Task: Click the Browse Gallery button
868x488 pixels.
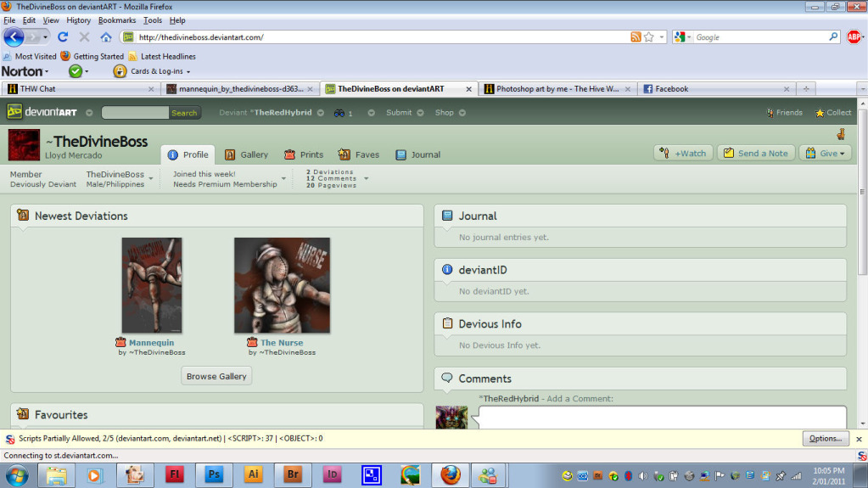Action: 216,376
